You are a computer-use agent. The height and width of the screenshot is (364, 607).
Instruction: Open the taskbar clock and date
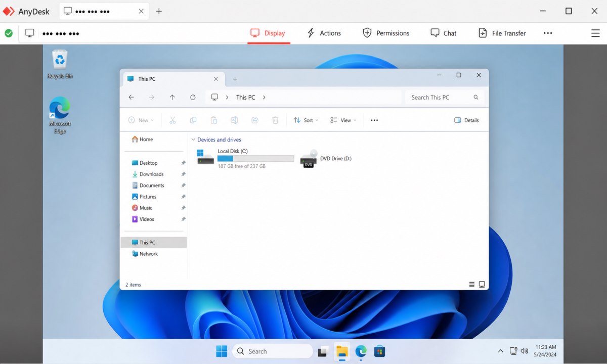tap(545, 351)
